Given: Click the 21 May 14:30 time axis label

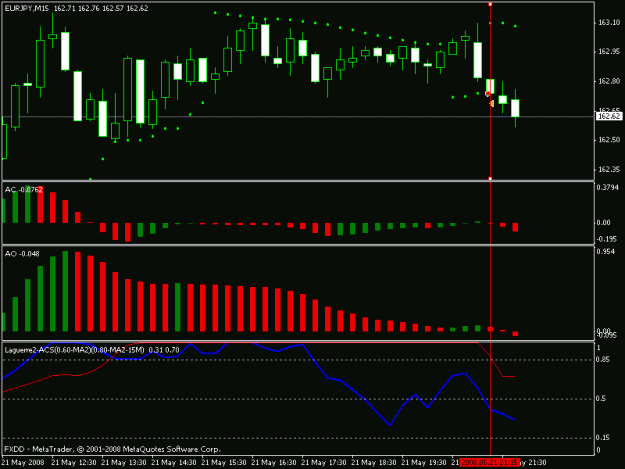Looking at the screenshot, I should (x=174, y=463).
